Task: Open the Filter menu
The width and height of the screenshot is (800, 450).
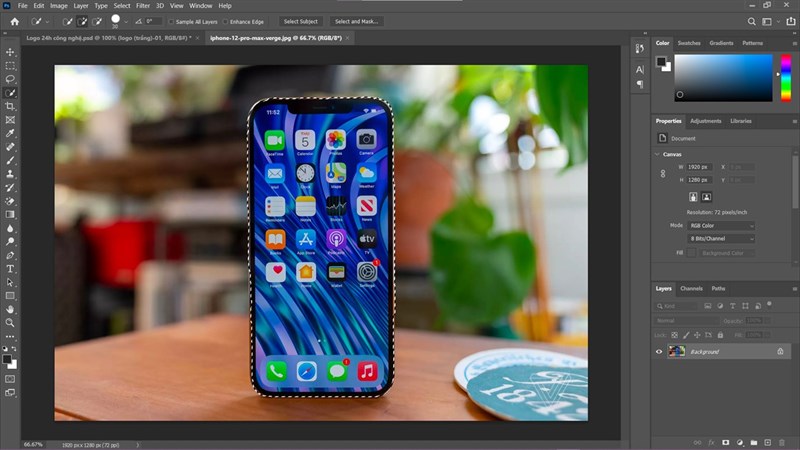Action: click(x=143, y=6)
